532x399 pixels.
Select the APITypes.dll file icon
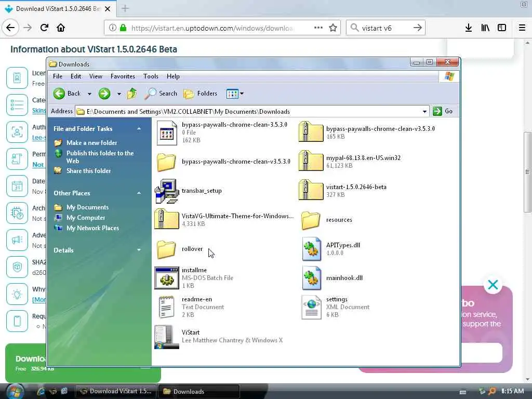[312, 249]
